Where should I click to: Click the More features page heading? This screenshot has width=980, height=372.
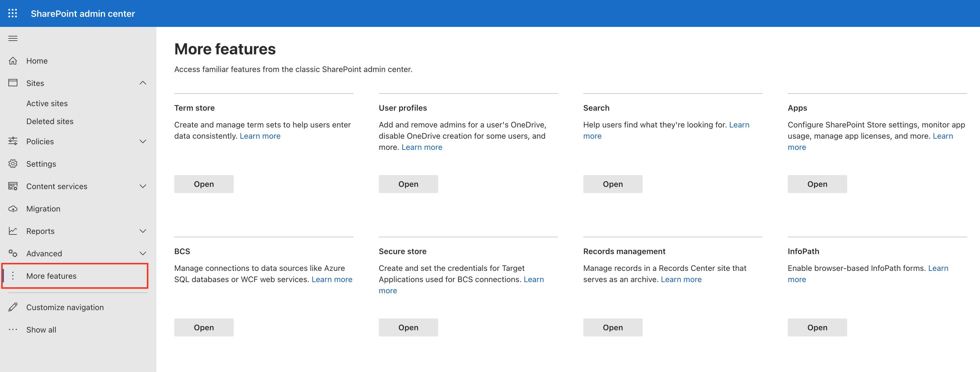(x=225, y=49)
